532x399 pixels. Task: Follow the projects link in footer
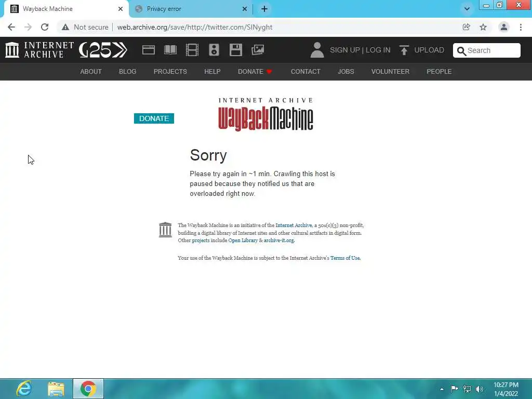click(x=201, y=240)
